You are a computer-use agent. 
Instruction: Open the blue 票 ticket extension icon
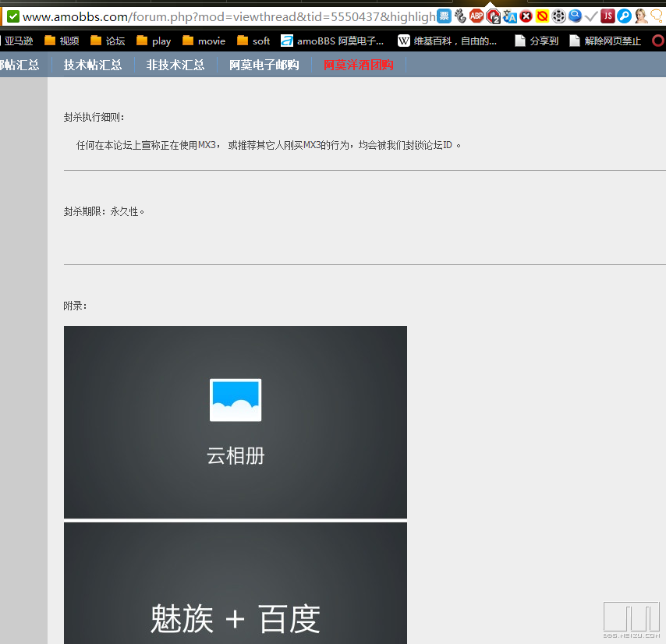coord(445,16)
